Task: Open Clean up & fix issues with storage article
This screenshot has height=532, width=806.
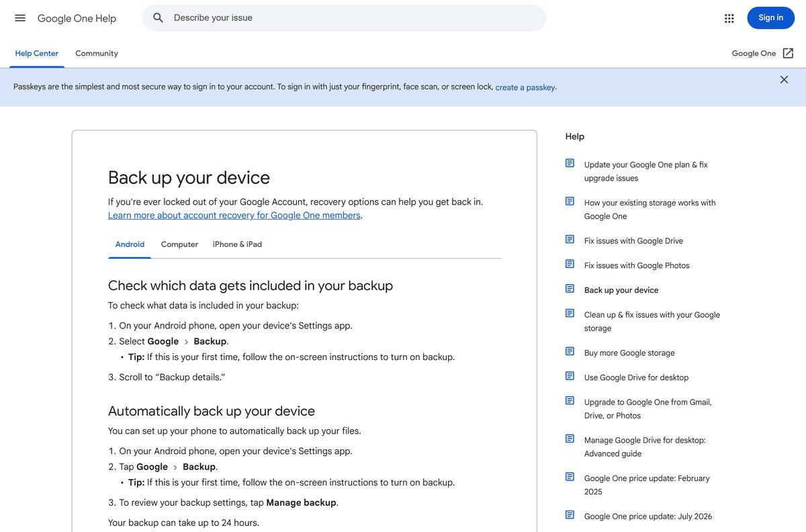Action: tap(652, 322)
